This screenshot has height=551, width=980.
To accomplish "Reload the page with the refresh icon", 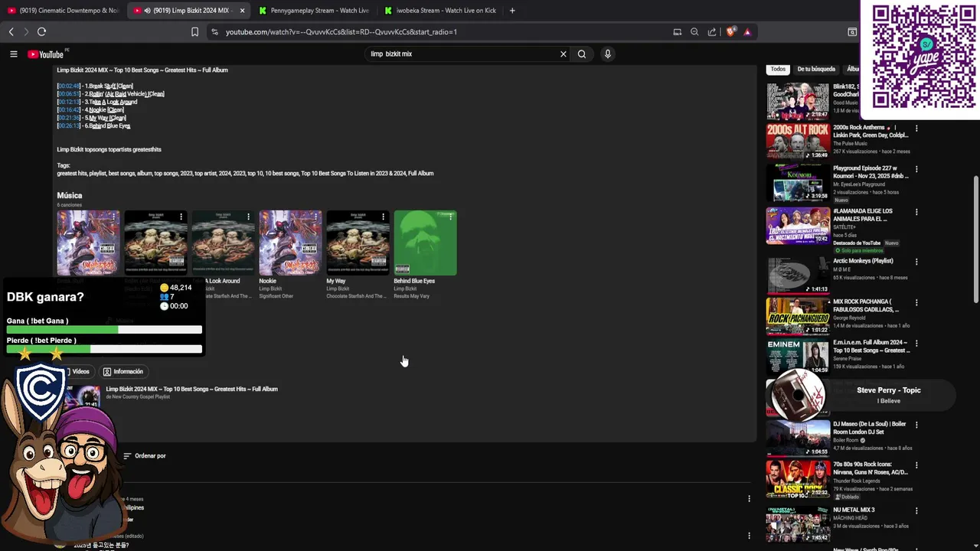I will [x=41, y=32].
